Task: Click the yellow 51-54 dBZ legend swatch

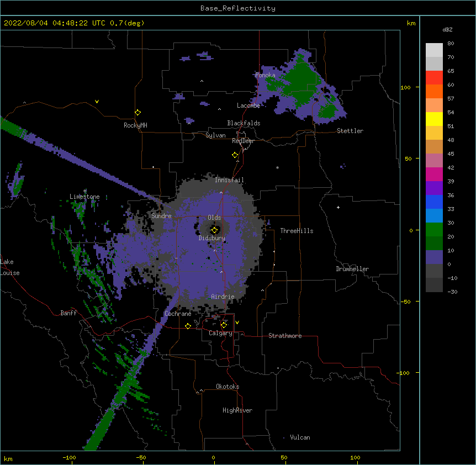Action: [434, 119]
